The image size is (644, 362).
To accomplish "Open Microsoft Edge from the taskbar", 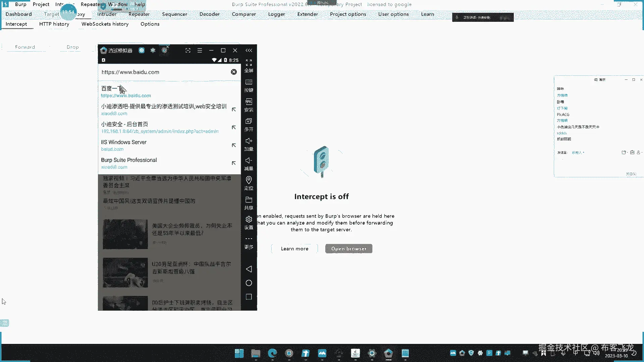I will pos(272,353).
